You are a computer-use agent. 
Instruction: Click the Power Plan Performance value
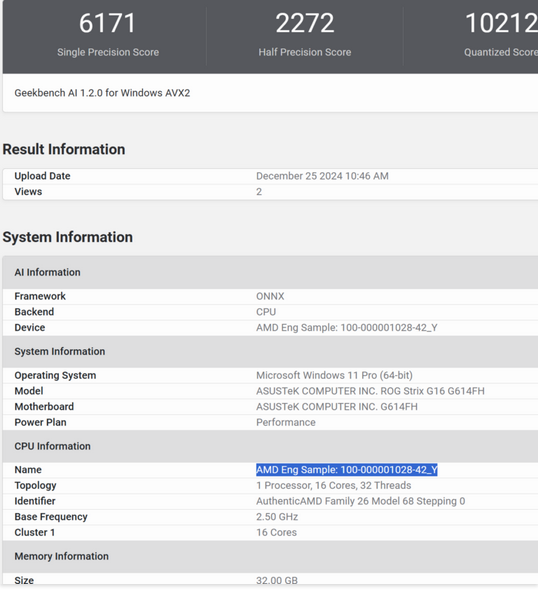click(x=286, y=422)
